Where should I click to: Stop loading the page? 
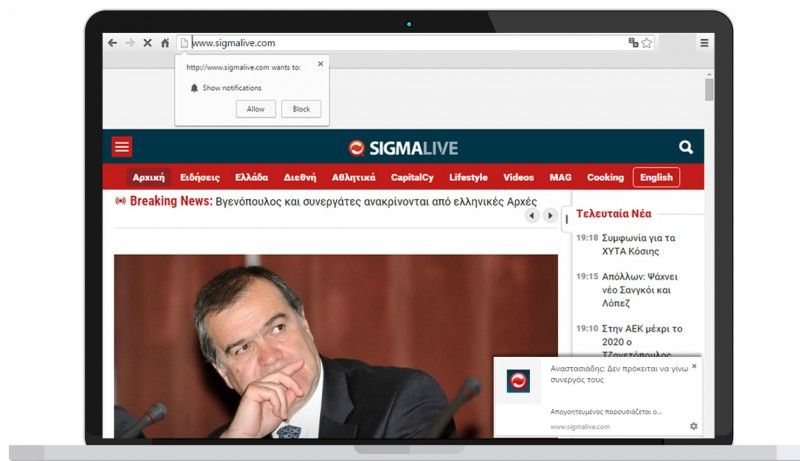coord(147,43)
